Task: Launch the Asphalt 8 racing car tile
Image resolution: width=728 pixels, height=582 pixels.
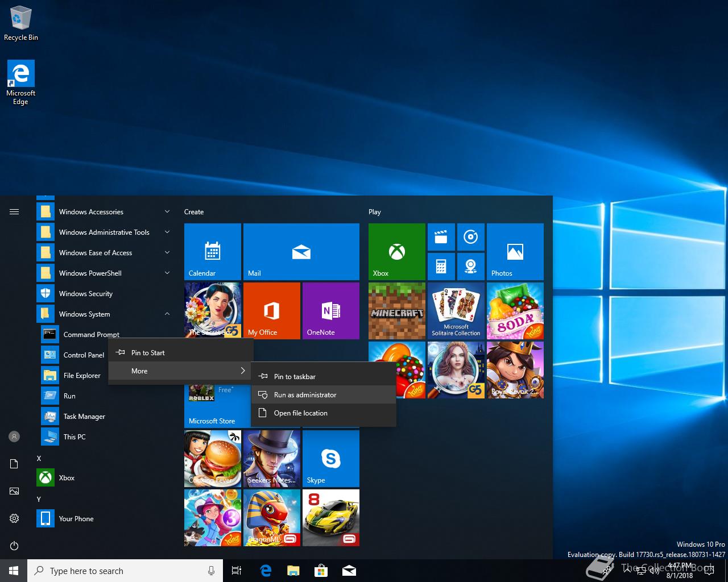Action: click(331, 518)
